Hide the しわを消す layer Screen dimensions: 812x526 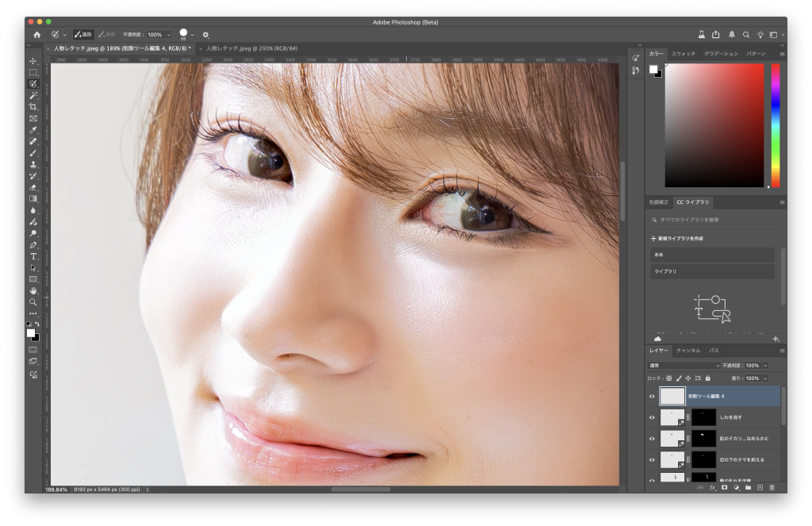pos(652,417)
